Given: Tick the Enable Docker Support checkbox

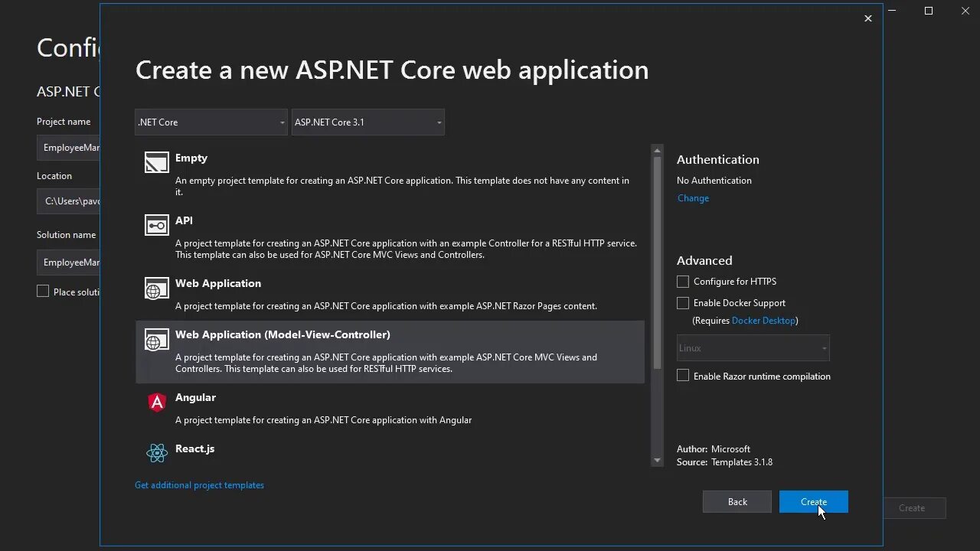Looking at the screenshot, I should 683,303.
